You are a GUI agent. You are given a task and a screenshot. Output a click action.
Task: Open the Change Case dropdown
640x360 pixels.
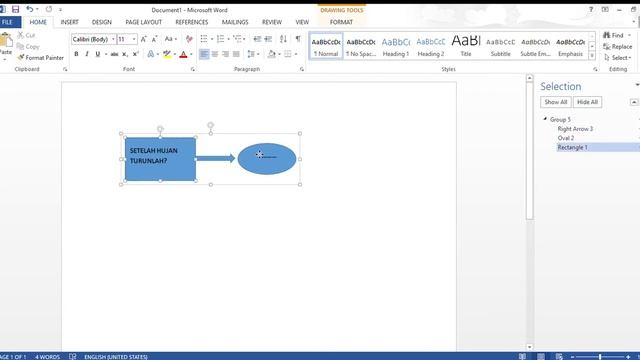click(171, 39)
